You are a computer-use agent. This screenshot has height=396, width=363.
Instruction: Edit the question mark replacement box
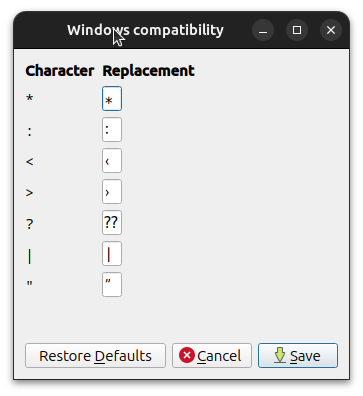tap(112, 223)
